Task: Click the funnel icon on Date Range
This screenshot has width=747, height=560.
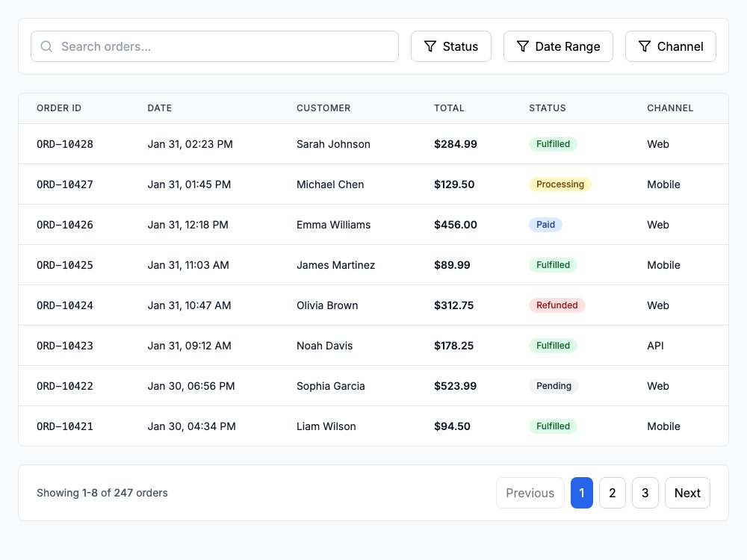Action: [x=523, y=46]
